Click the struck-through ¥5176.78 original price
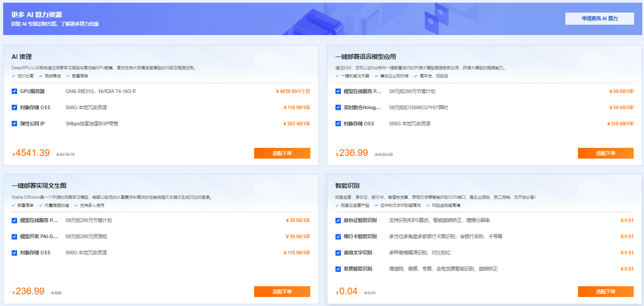Screen dimensions: 644x306 click(65, 155)
